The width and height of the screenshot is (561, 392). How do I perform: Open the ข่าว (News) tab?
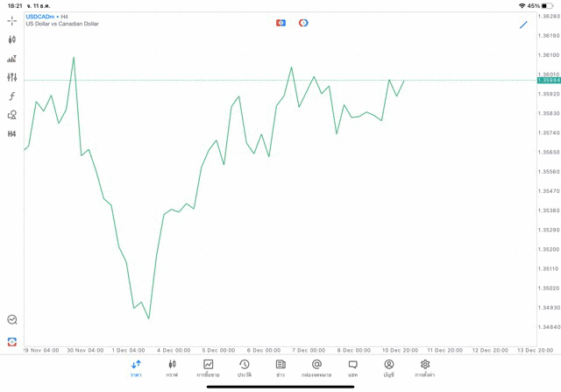280,367
